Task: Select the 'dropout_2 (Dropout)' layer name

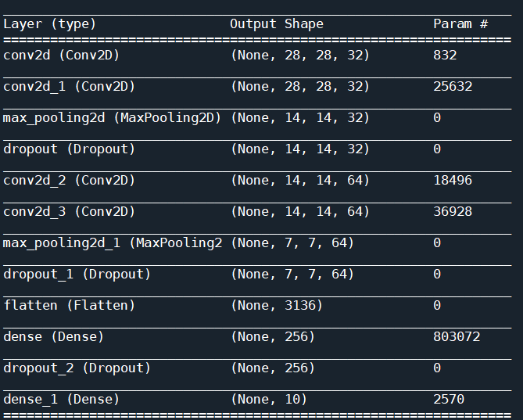Action: [77, 368]
